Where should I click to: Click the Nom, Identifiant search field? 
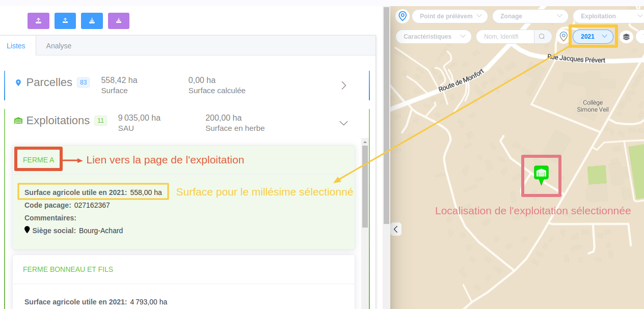click(505, 36)
